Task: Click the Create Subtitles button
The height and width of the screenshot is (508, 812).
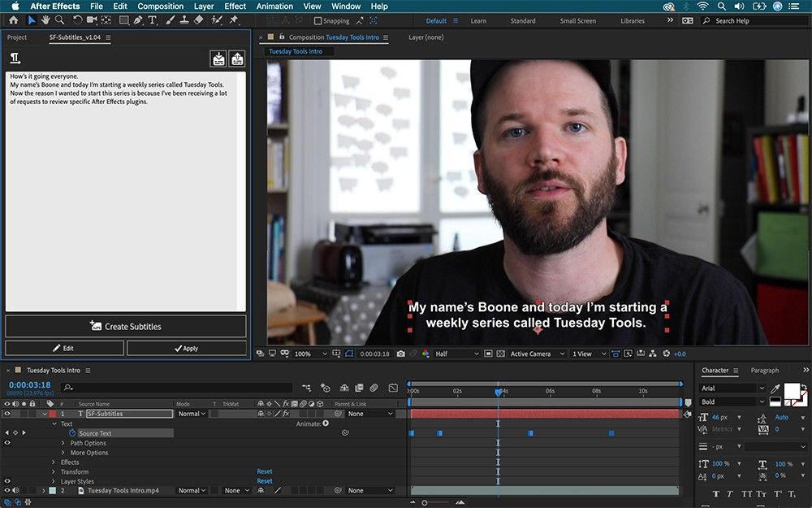Action: pos(126,327)
